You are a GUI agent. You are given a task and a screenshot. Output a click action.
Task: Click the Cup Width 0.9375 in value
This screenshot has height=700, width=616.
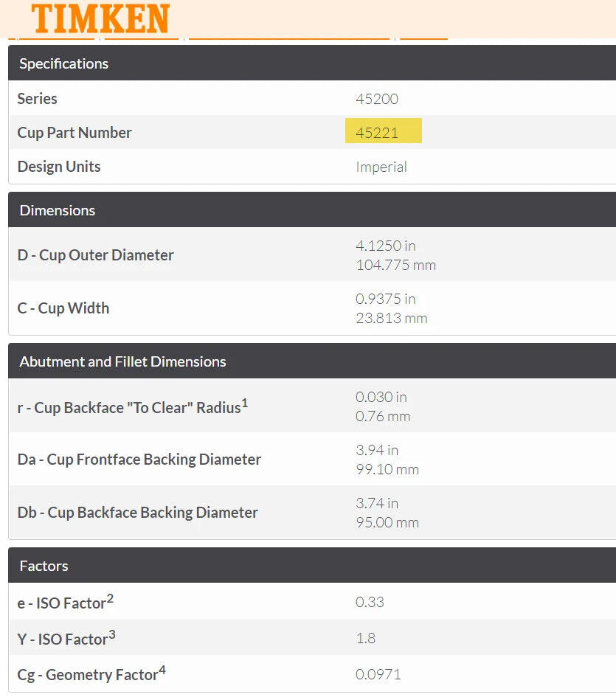click(x=385, y=299)
